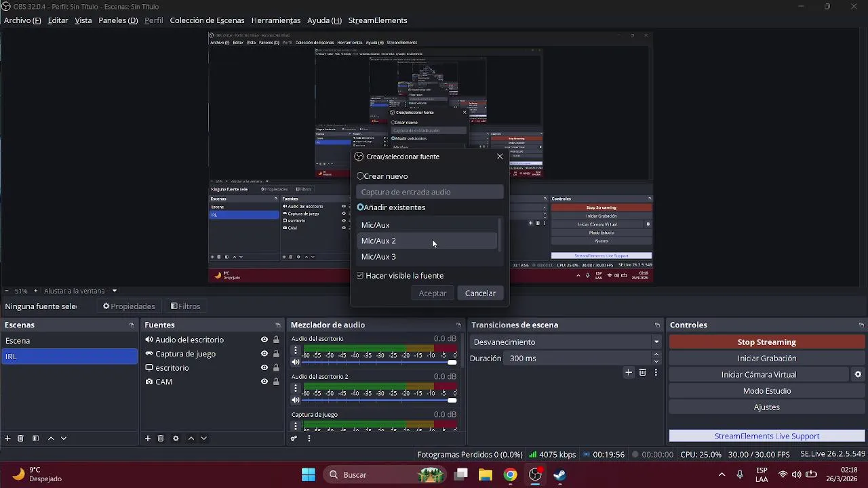
Task: Click the Stop Streaming button
Action: (x=766, y=342)
